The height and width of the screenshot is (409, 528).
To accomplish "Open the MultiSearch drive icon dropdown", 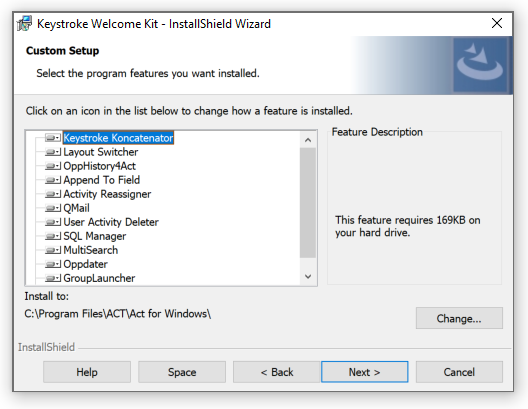I will (x=53, y=250).
